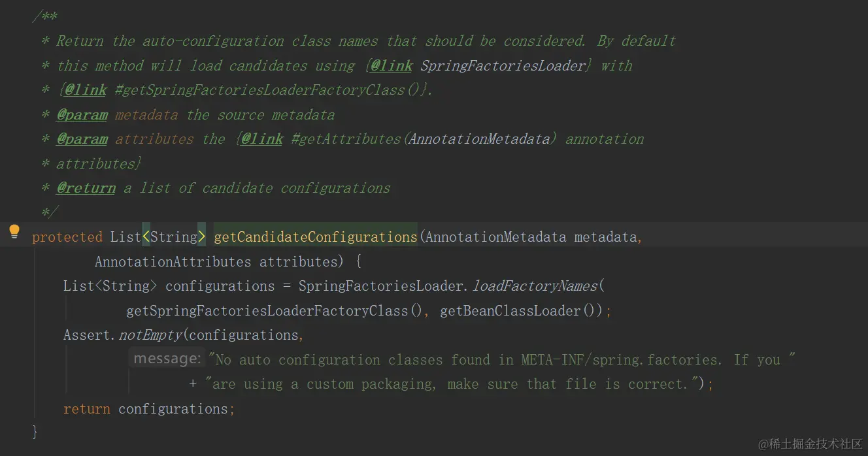Click the watermark text at bottom right
Viewport: 868px width, 456px height.
[x=810, y=444]
